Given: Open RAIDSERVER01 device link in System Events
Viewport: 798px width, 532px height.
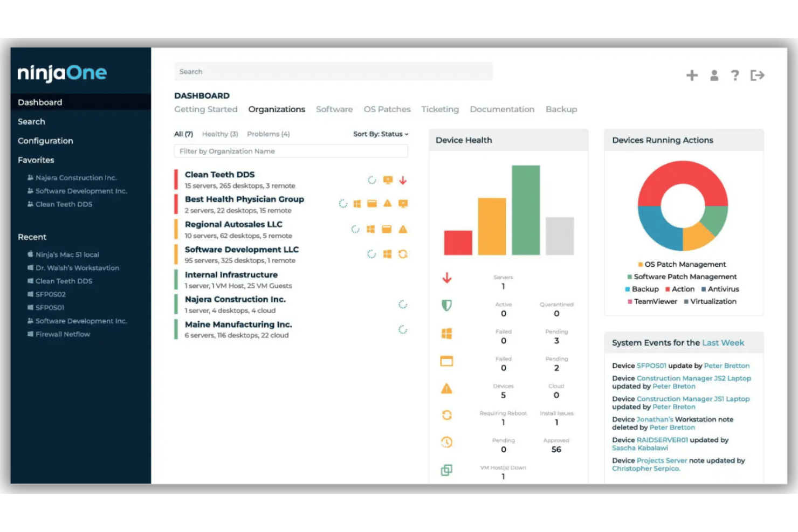Looking at the screenshot, I should click(x=662, y=440).
